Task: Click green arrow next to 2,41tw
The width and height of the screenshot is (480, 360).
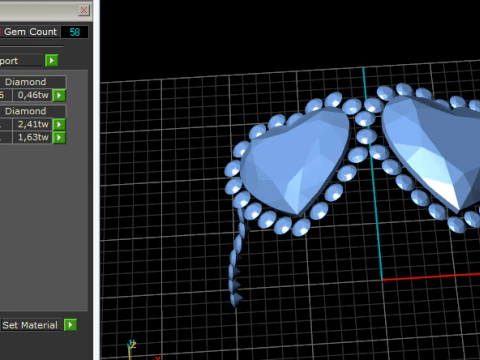Action: (59, 124)
